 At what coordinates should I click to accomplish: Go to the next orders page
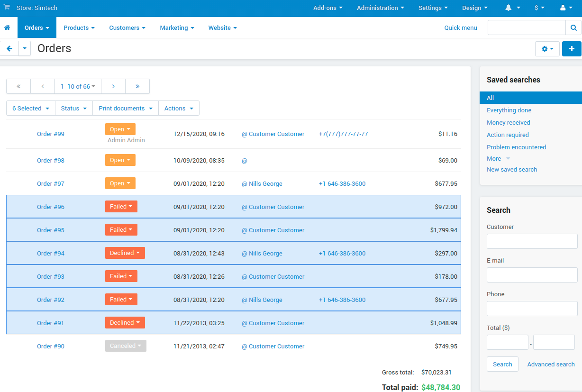[x=113, y=86]
